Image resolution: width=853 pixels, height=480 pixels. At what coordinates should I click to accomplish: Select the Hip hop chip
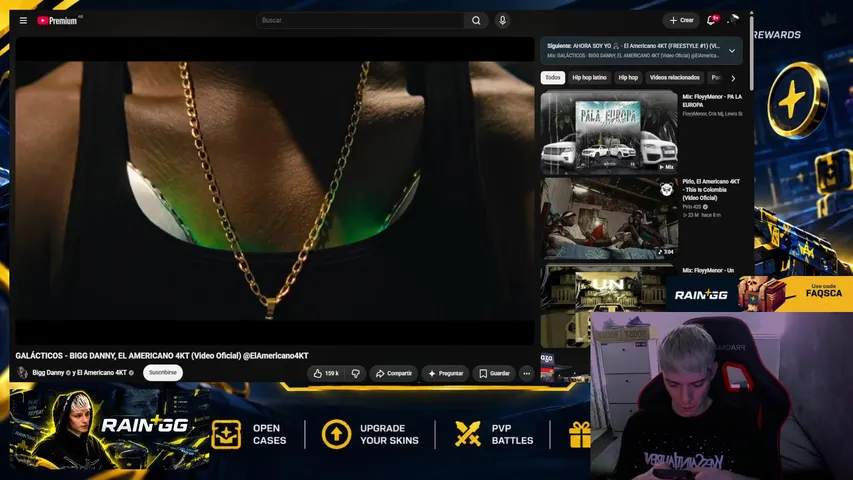point(628,78)
